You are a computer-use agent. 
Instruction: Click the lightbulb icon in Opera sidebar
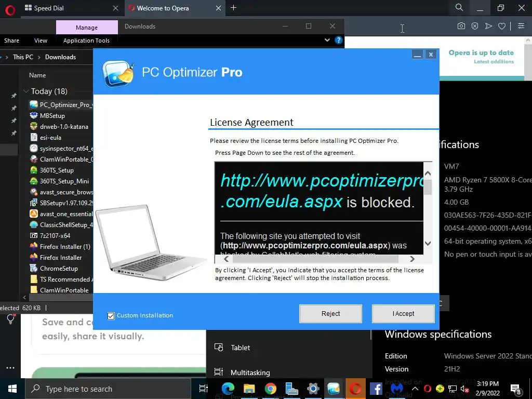[10, 319]
